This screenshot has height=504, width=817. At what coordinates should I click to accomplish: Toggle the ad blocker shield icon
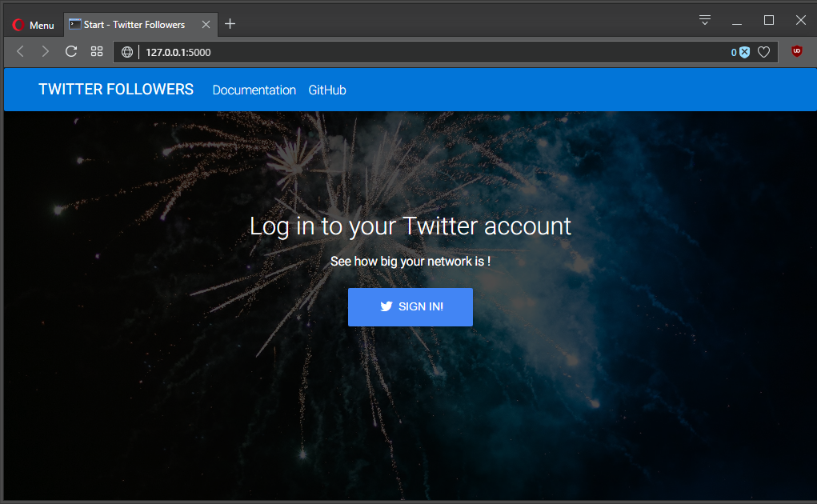(x=744, y=52)
